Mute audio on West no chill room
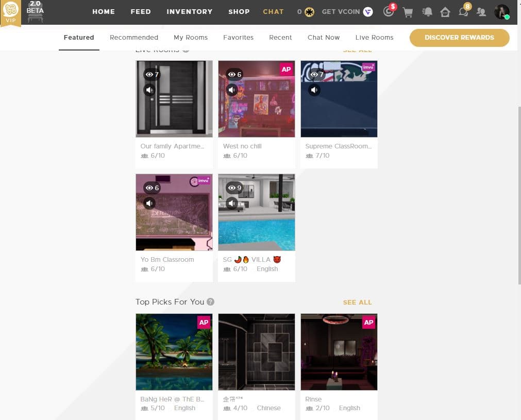 [x=232, y=90]
